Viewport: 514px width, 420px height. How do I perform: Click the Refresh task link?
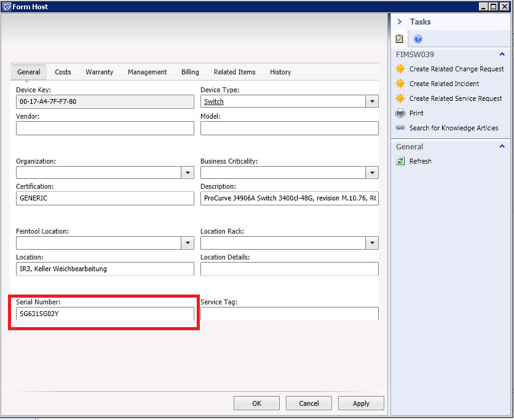421,161
